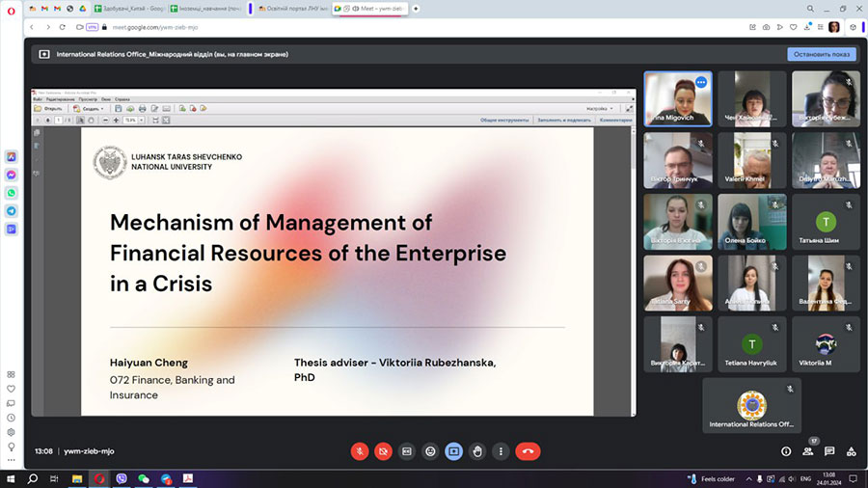Click the present screen button
This screenshot has height=488, width=868.
click(x=453, y=450)
